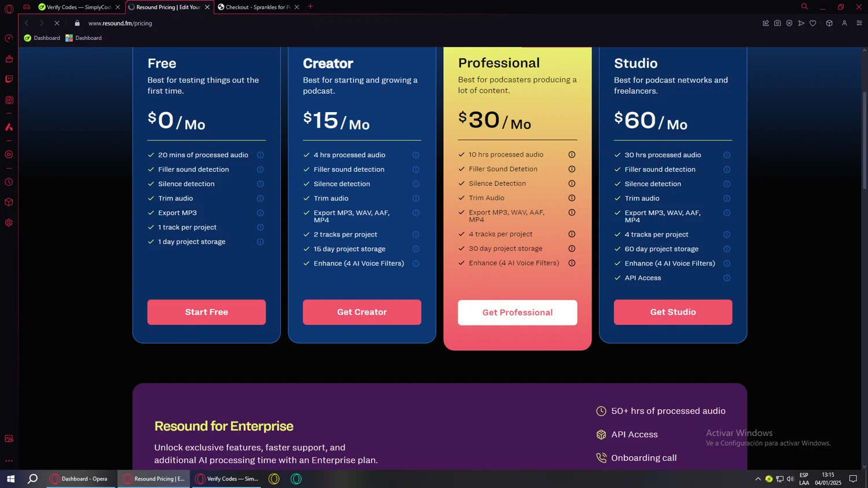
Task: Search tabs with magnifier icon
Action: click(x=804, y=7)
